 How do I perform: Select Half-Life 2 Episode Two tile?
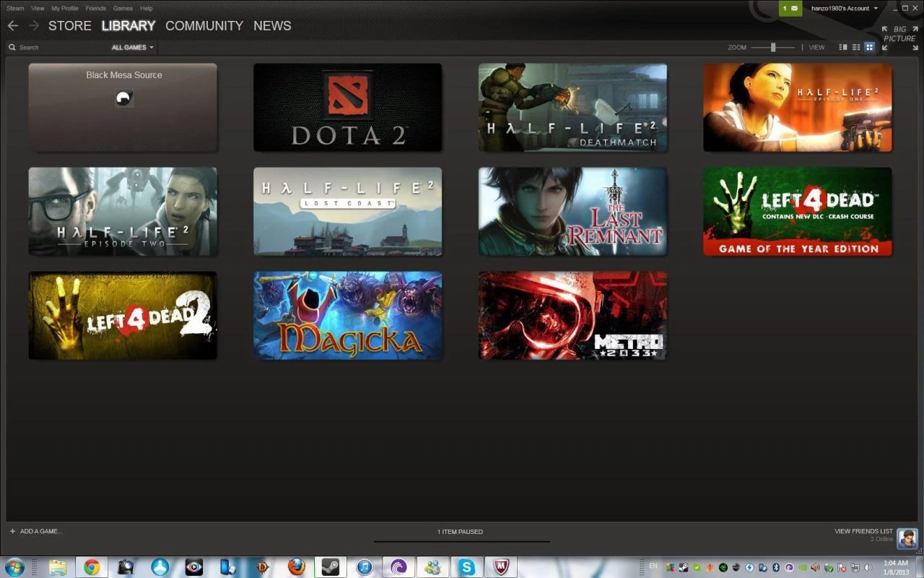[123, 212]
